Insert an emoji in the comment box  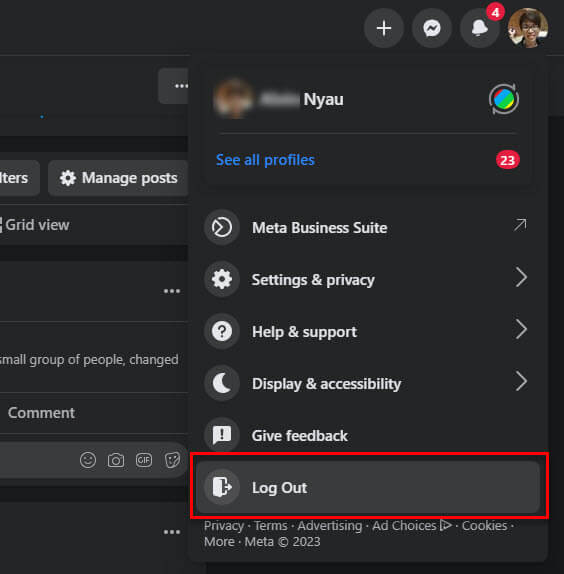(x=88, y=460)
